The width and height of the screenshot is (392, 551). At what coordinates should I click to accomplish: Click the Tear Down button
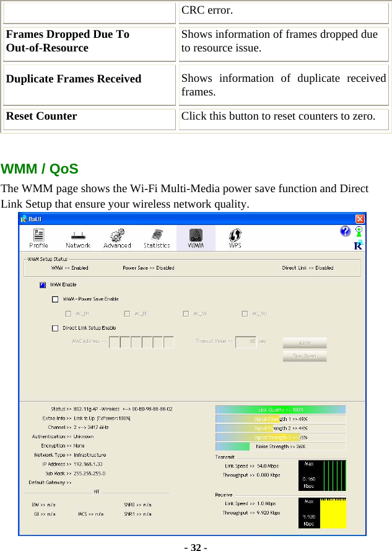coord(305,356)
